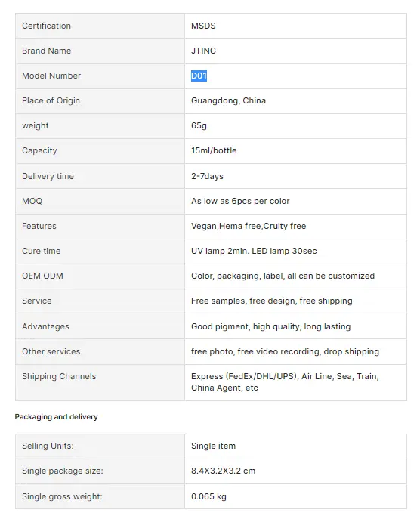Select the JTING brand name value

coord(203,51)
